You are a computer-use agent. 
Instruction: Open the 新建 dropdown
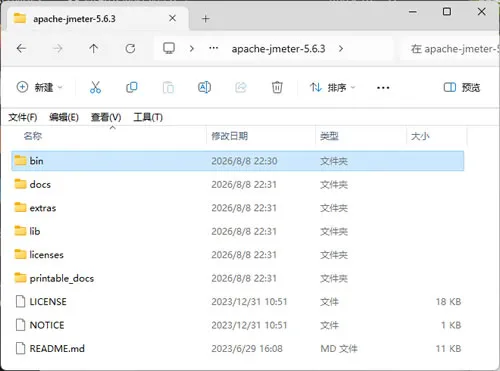(x=39, y=87)
